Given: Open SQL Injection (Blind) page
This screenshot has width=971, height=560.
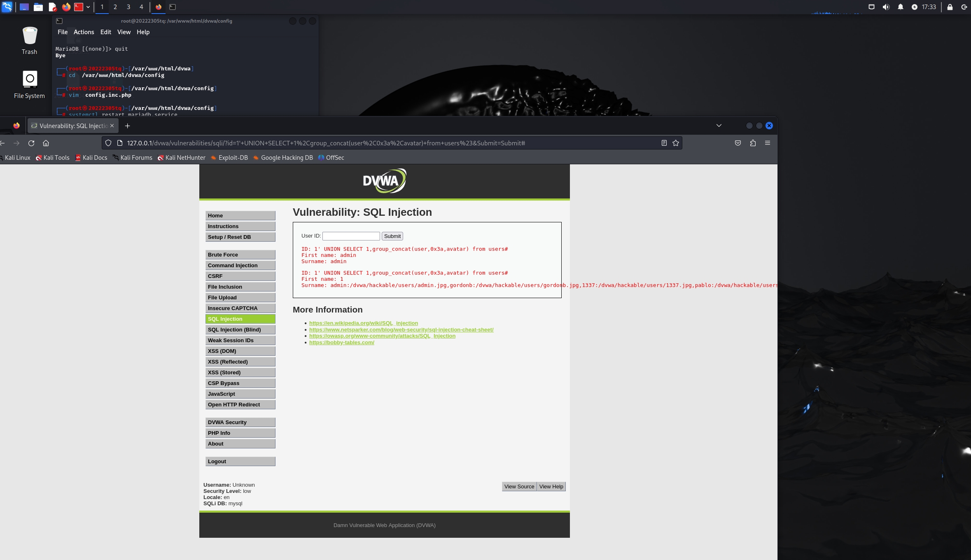Looking at the screenshot, I should point(240,330).
